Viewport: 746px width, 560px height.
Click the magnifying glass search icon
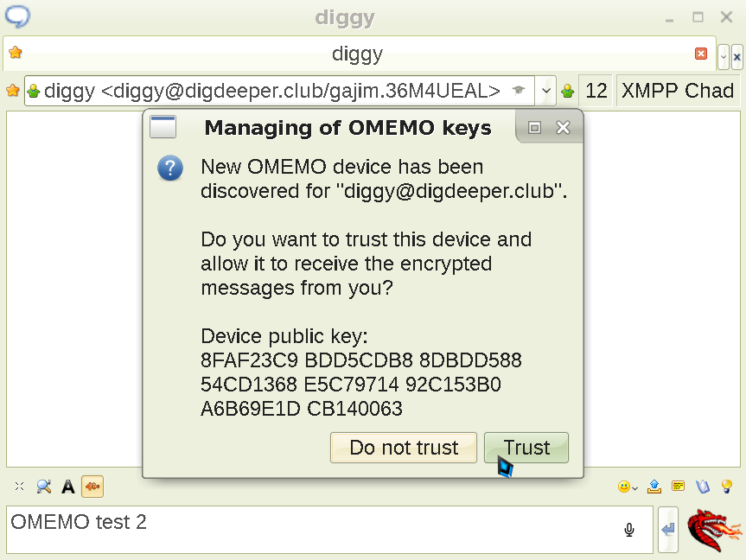[43, 486]
